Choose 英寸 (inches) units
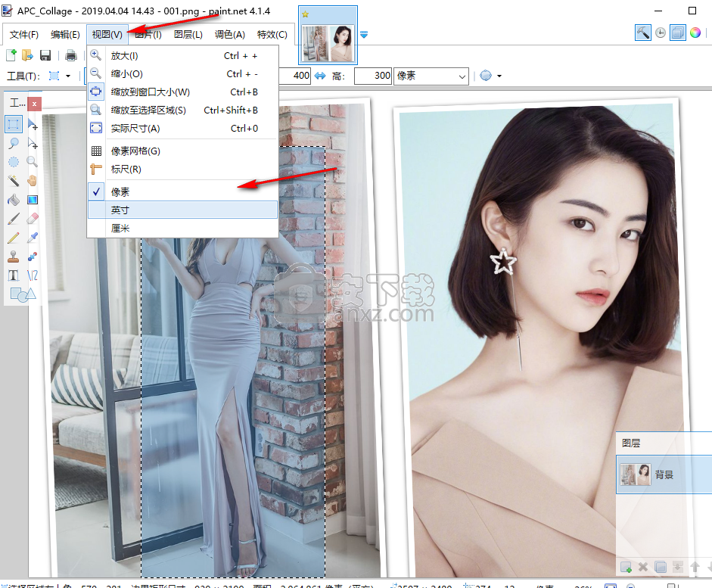Screen dimensions: 712x588 182,210
